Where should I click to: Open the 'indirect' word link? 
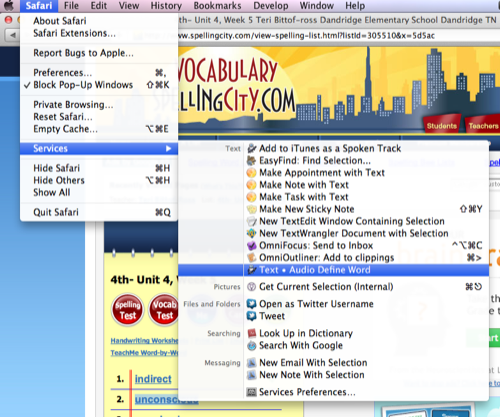(x=153, y=379)
